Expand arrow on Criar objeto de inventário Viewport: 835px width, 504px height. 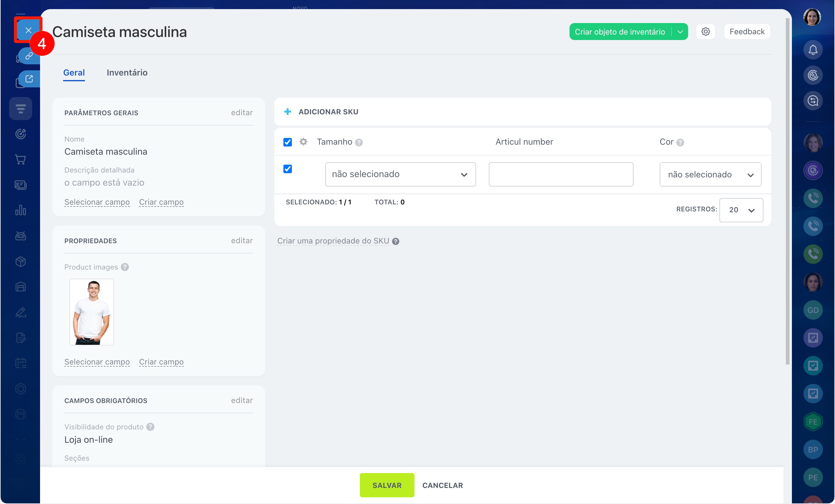click(680, 32)
